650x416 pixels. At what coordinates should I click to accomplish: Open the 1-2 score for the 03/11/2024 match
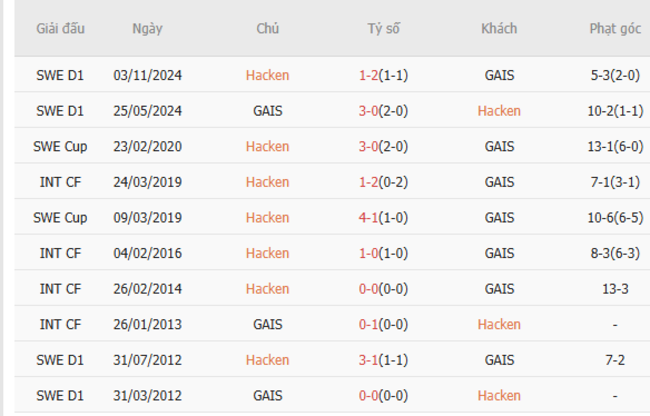pos(368,75)
